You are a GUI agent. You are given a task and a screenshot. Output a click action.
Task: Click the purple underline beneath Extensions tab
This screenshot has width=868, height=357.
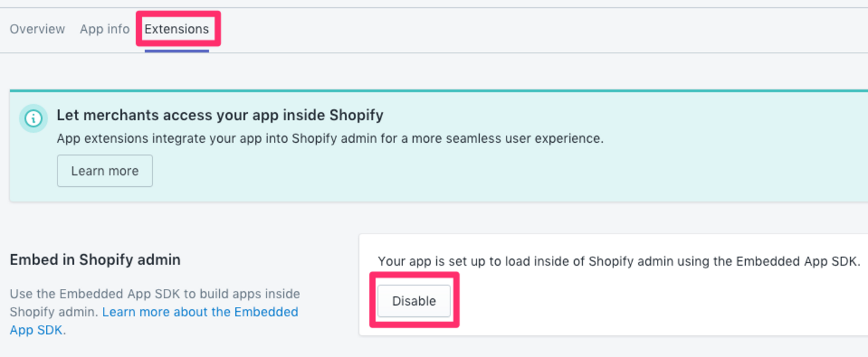176,50
